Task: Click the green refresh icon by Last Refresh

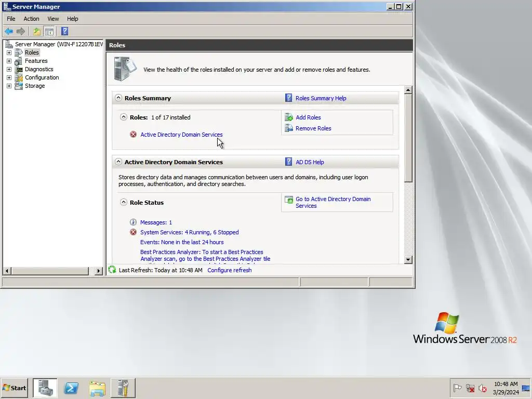Action: tap(112, 270)
